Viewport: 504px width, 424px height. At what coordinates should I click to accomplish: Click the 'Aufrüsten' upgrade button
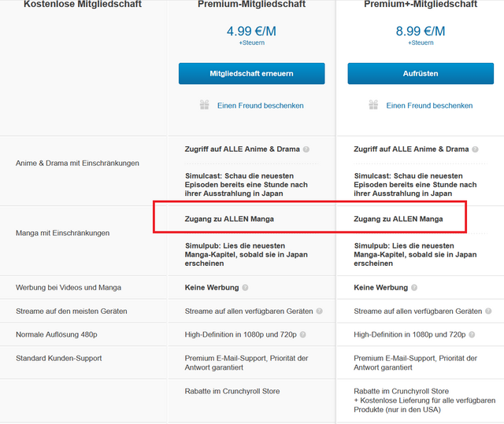(x=421, y=74)
